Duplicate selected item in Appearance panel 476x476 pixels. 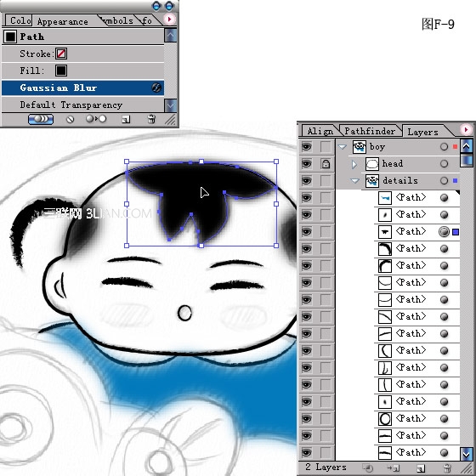126,119
